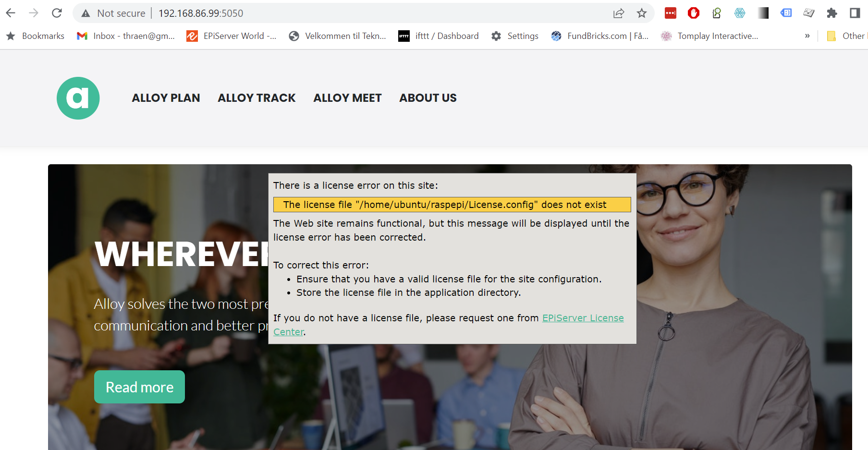Image resolution: width=868 pixels, height=450 pixels.
Task: Click the green figure extension icon
Action: point(717,13)
